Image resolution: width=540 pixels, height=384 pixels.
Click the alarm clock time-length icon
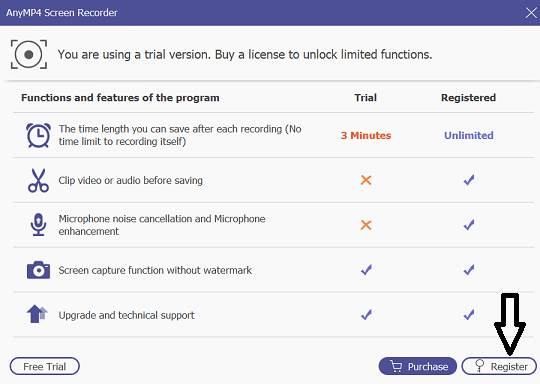pyautogui.click(x=38, y=135)
